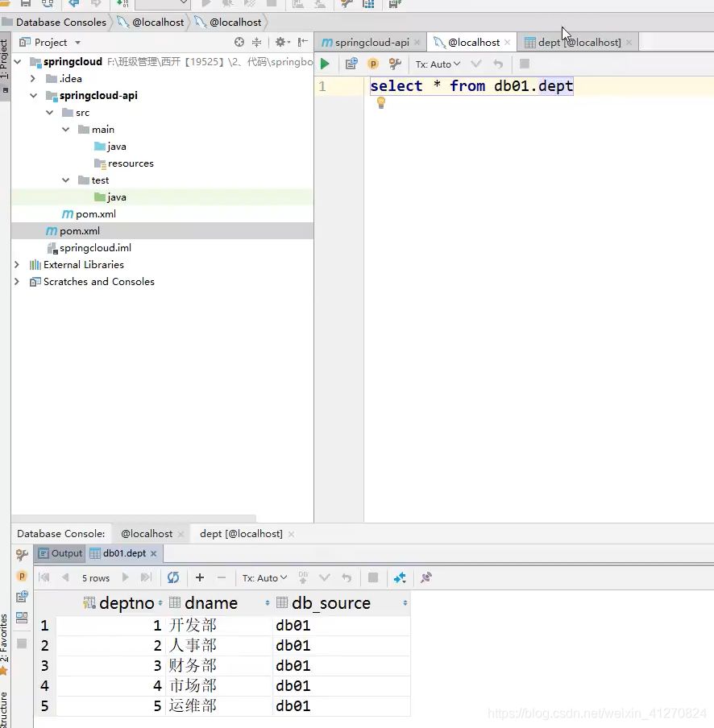
Task: Click the 5 rows count label
Action: click(x=96, y=578)
